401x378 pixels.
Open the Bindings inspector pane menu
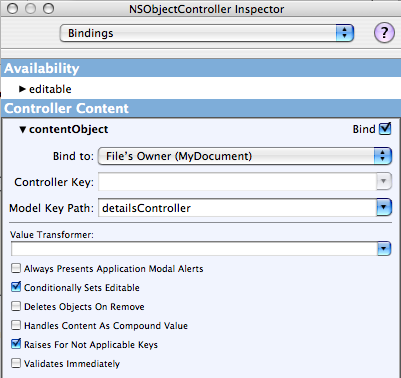coord(206,33)
